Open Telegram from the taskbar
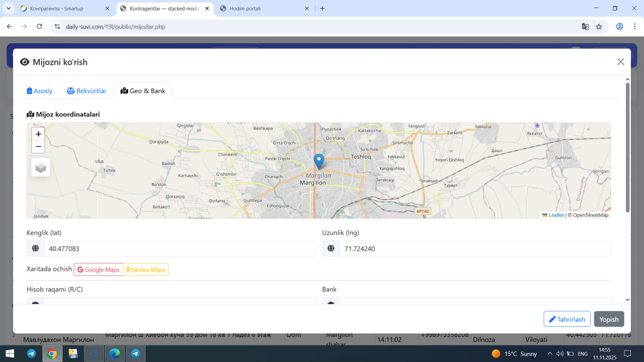The image size is (644, 362). (31, 353)
